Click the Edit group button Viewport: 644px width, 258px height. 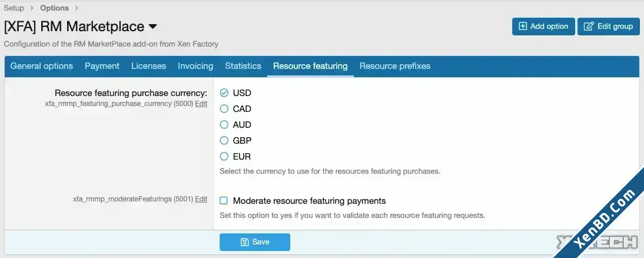[609, 27]
